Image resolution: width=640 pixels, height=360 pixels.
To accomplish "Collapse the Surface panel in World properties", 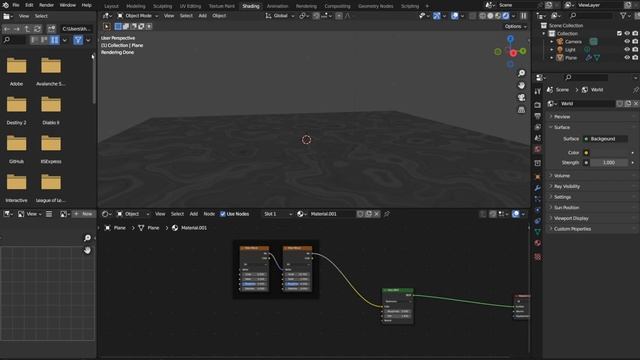I will (x=592, y=127).
